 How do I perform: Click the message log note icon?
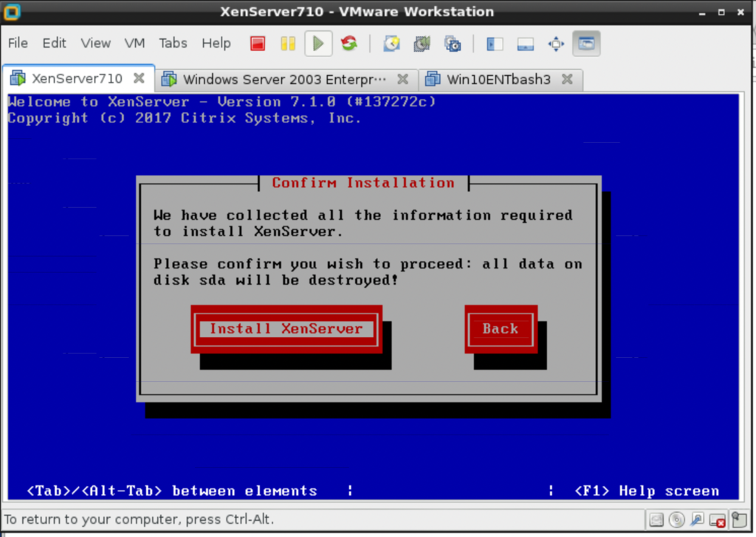point(739,519)
